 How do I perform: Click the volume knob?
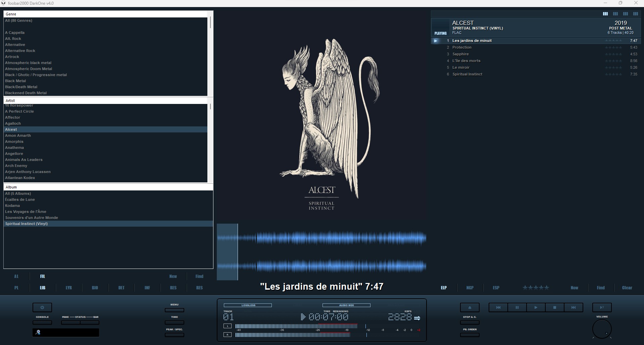coord(602,329)
